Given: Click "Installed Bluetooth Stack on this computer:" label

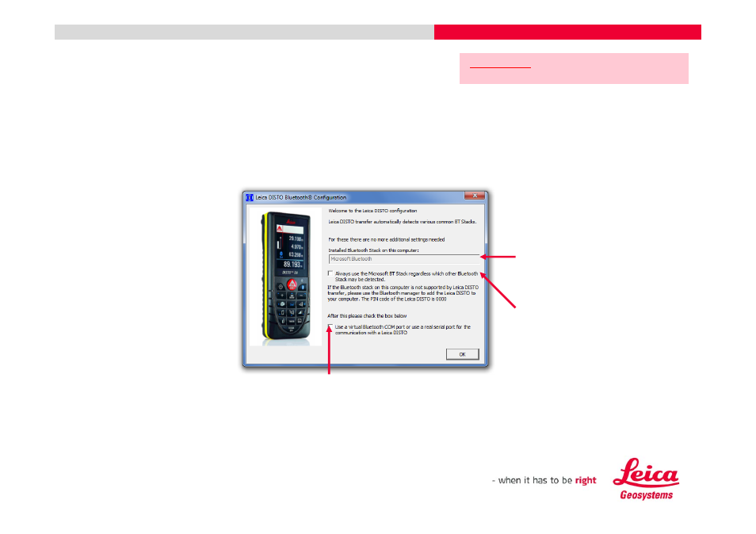Looking at the screenshot, I should (374, 250).
